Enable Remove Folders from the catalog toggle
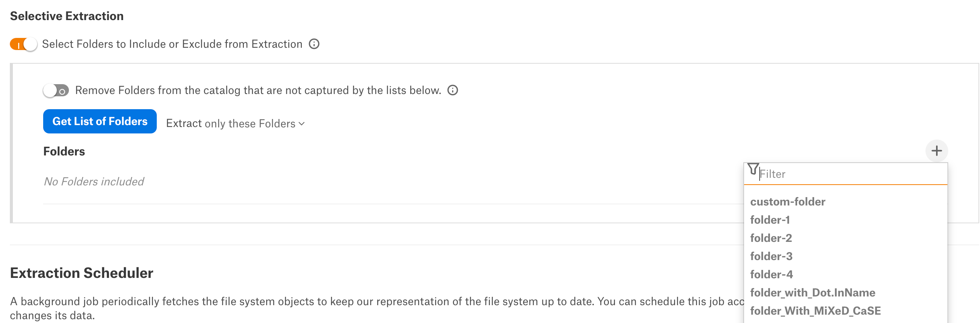Viewport: 980px width, 323px height. (56, 91)
